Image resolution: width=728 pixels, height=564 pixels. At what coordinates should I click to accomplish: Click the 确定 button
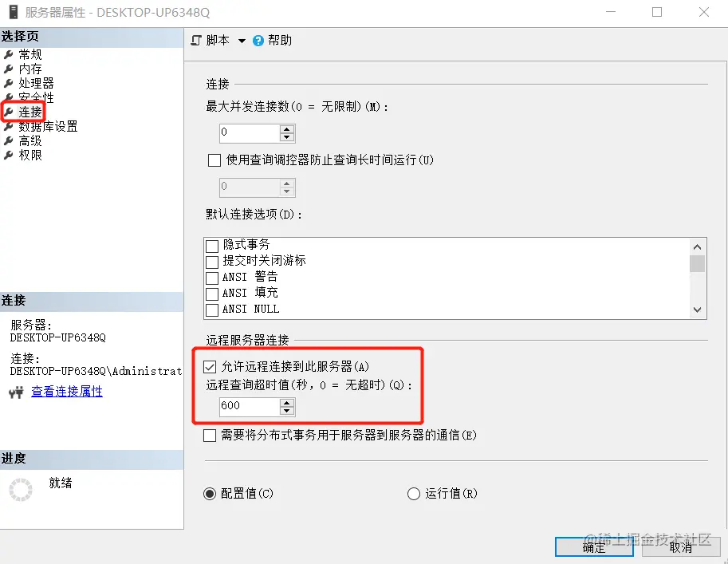[594, 546]
